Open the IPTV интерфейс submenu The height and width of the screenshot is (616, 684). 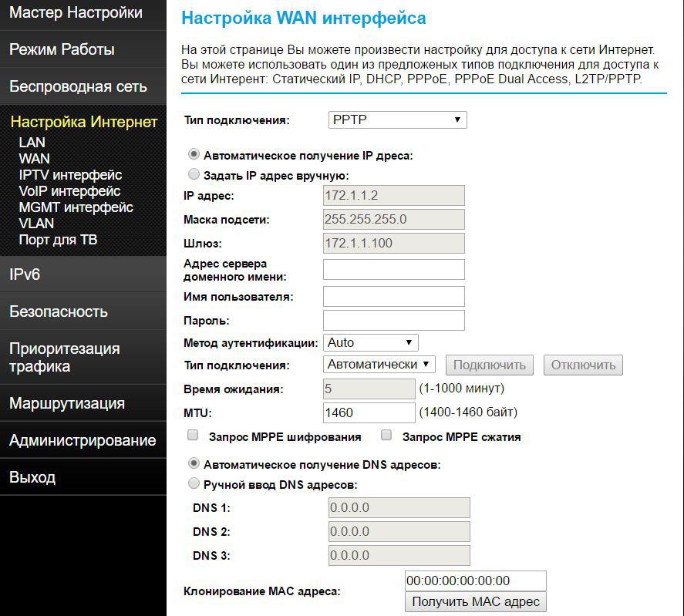coord(70,174)
